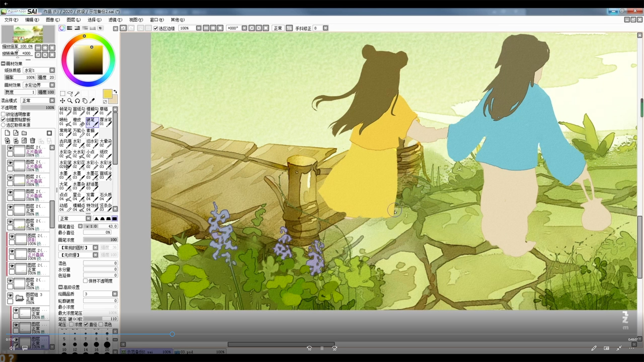This screenshot has height=362, width=644.
Task: Choose the 橡皮 eraser brush
Action: pyautogui.click(x=79, y=122)
